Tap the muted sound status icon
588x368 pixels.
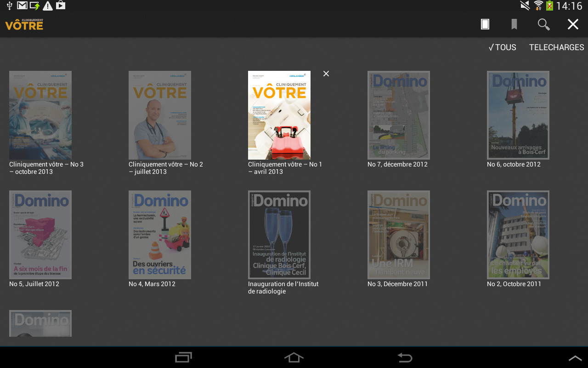525,6
